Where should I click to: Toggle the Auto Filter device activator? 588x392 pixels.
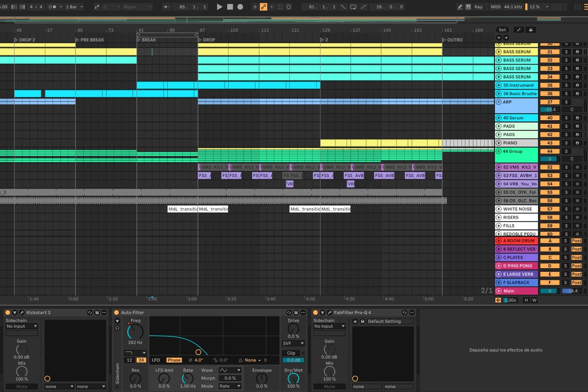pyautogui.click(x=116, y=312)
